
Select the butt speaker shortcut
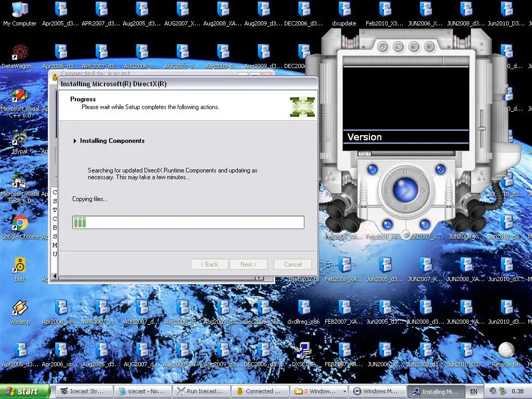click(x=20, y=270)
